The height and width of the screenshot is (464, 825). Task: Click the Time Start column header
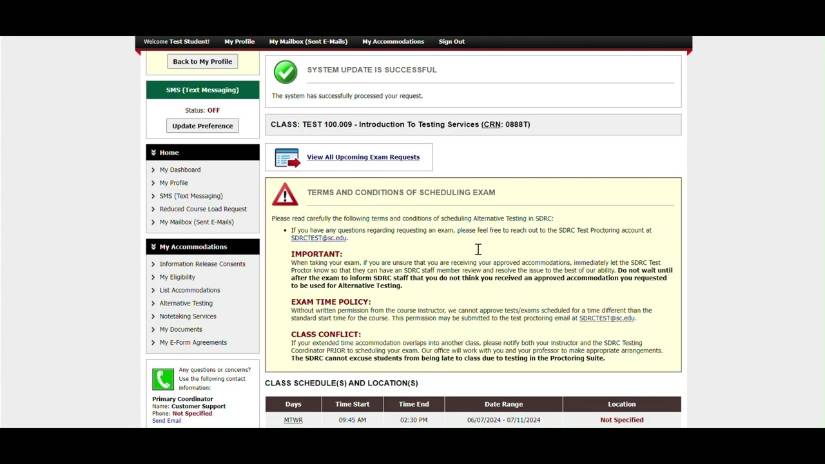[x=353, y=405]
